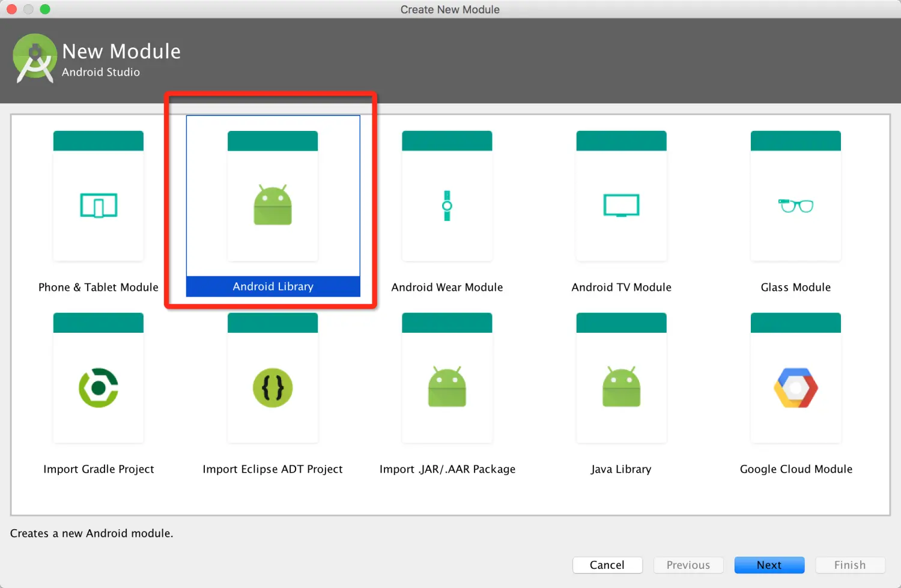Screen dimensions: 901x588
Task: Choose the Glass Module glasses icon
Action: (796, 205)
